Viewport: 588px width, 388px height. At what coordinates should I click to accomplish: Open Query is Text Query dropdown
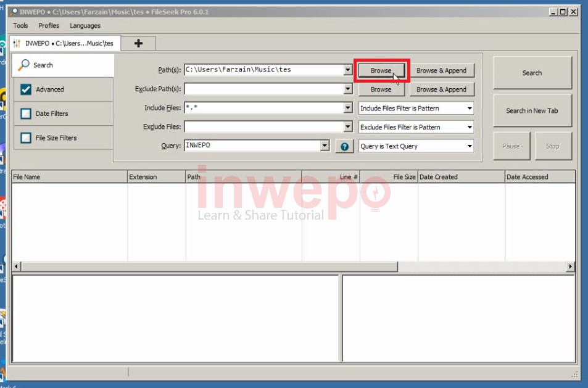[x=416, y=146]
